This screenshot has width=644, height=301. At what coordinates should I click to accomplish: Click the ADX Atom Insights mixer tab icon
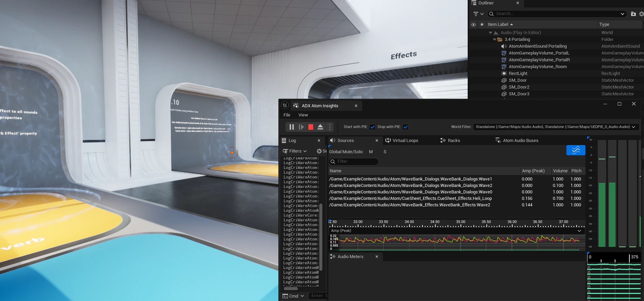(x=296, y=106)
